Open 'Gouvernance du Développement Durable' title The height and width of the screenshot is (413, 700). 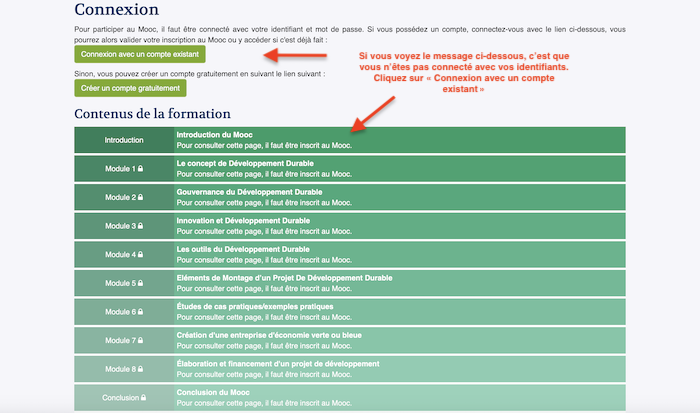click(249, 192)
